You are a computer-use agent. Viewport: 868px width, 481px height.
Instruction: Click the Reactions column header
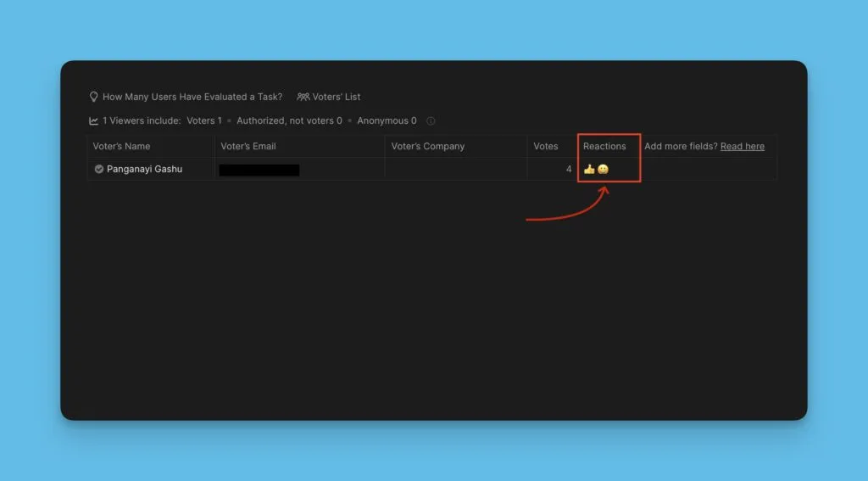pos(604,147)
